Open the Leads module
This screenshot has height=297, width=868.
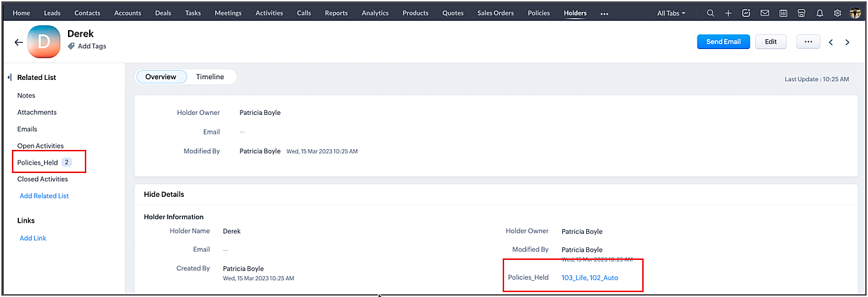pyautogui.click(x=52, y=13)
